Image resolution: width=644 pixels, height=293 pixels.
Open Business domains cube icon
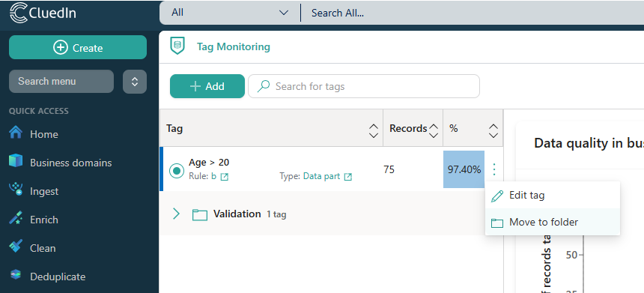pyautogui.click(x=16, y=161)
